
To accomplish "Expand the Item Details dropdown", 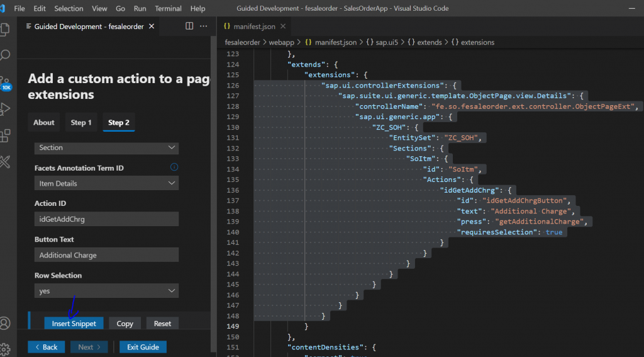I will click(x=106, y=183).
